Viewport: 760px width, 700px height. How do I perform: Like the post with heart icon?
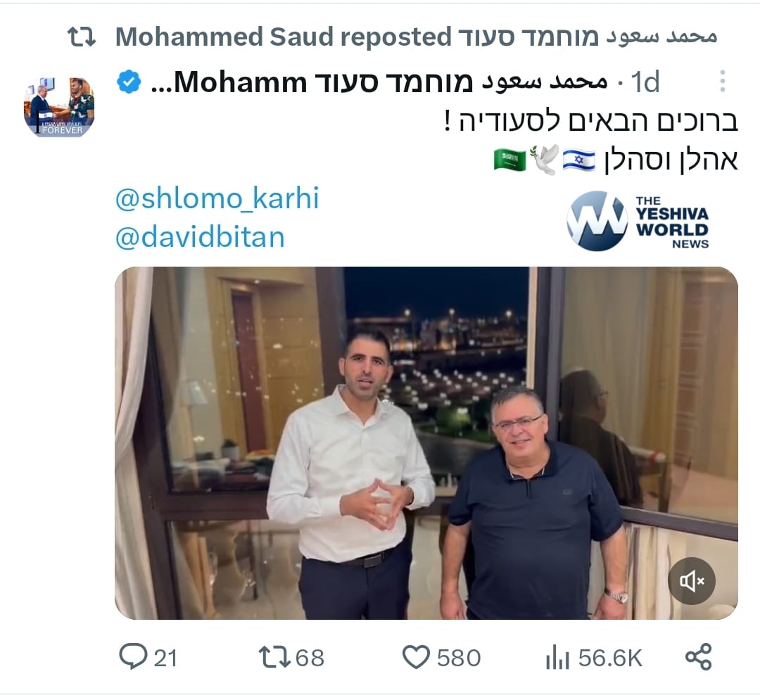[x=416, y=657]
